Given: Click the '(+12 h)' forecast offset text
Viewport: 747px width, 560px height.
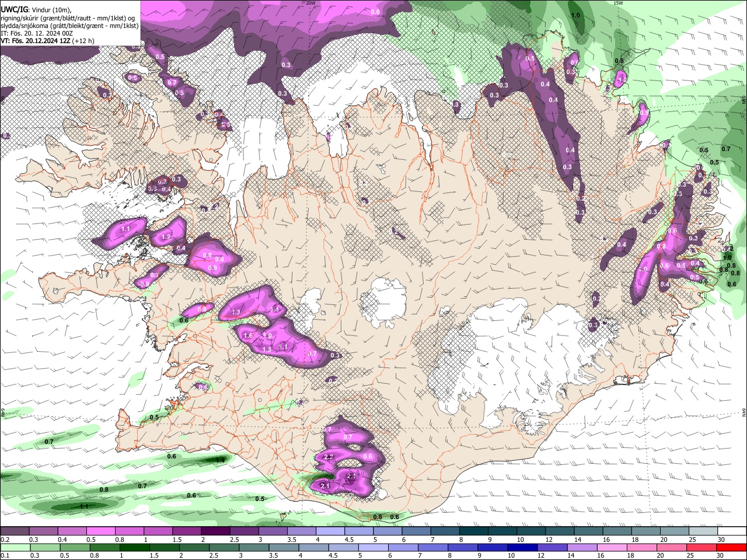Looking at the screenshot, I should [83, 41].
